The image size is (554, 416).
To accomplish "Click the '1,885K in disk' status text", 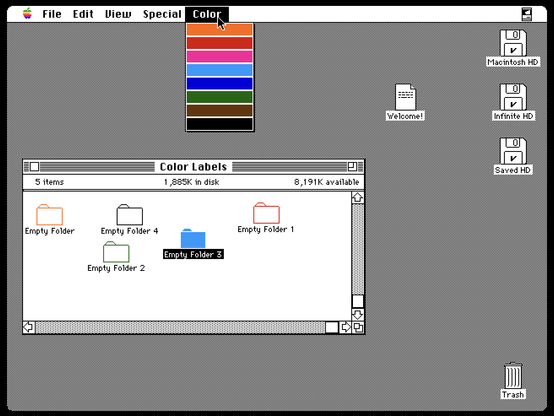I will (191, 182).
